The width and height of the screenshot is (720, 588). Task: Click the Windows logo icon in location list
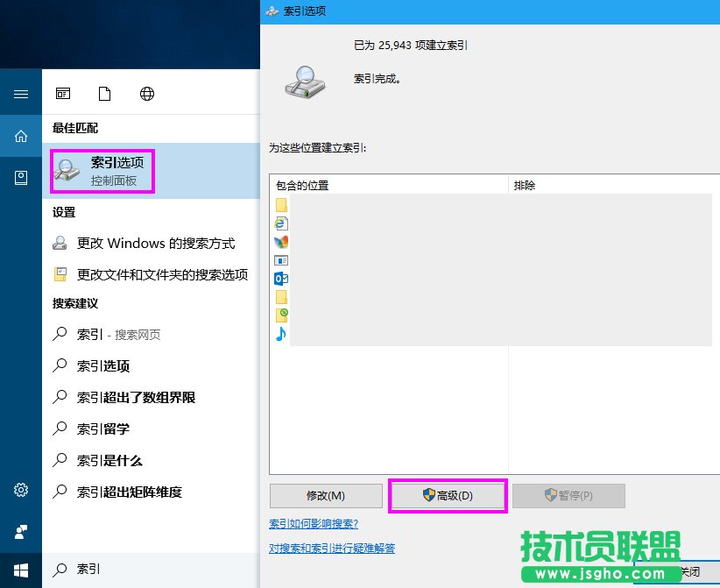[280, 242]
